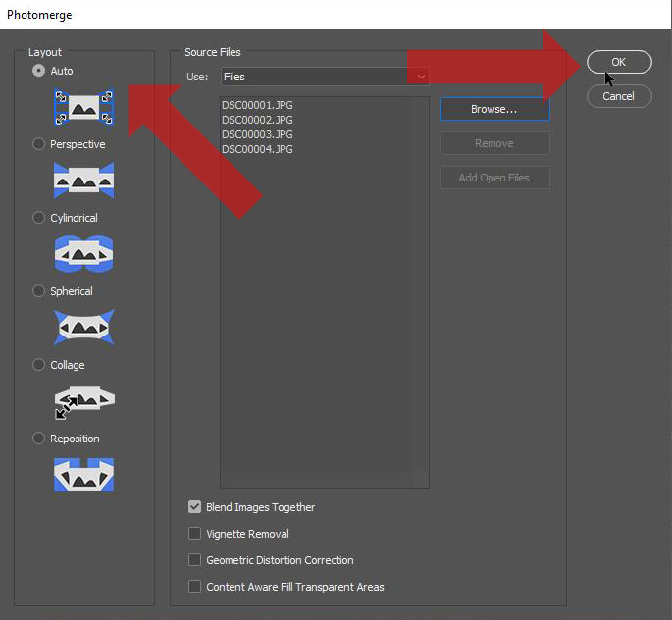Click the Perspective layout thumbnail icon
This screenshot has height=620, width=672.
pos(83,181)
